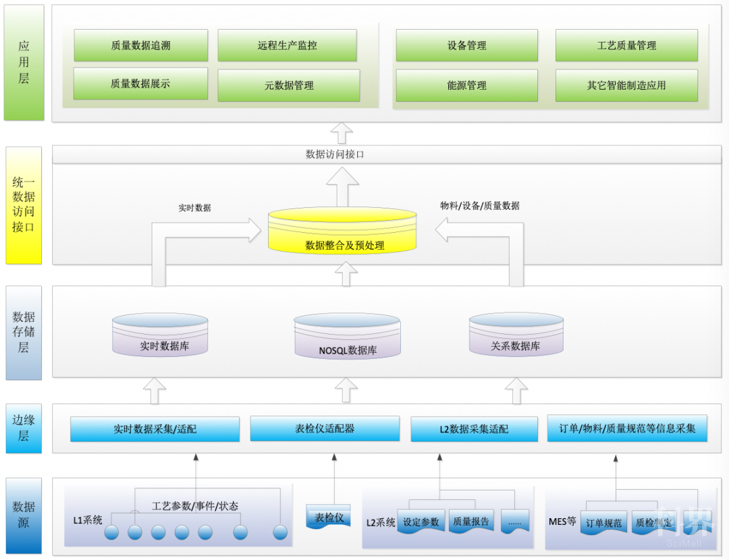The height and width of the screenshot is (560, 729).
Task: Select the 能源管理 green box
Action: [x=467, y=86]
